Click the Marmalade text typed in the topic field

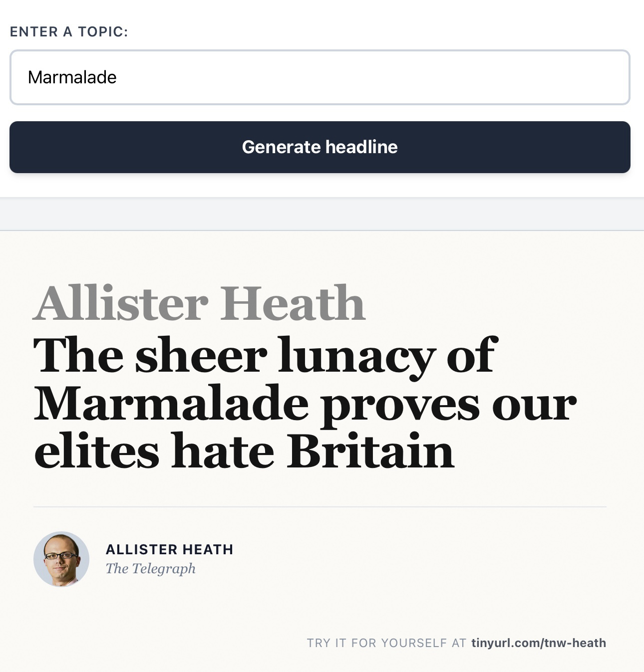72,77
